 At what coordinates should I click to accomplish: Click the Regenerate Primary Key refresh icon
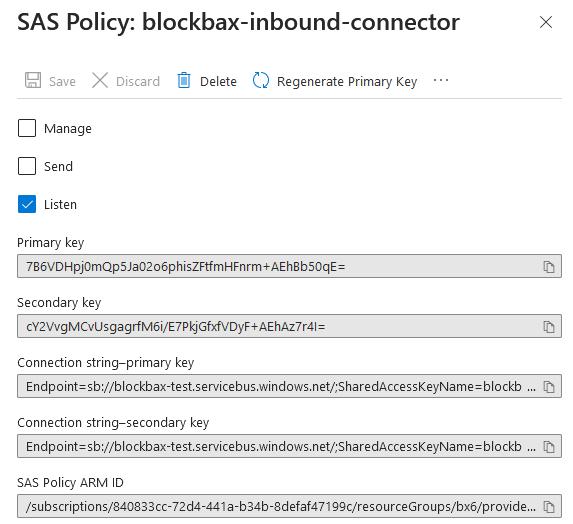[x=261, y=80]
